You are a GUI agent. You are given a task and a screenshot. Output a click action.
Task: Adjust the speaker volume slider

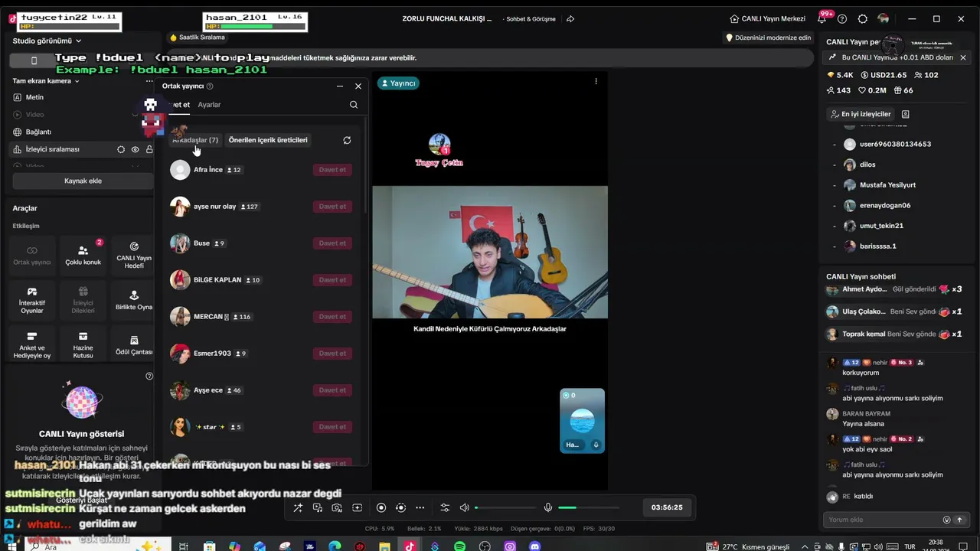(x=505, y=507)
